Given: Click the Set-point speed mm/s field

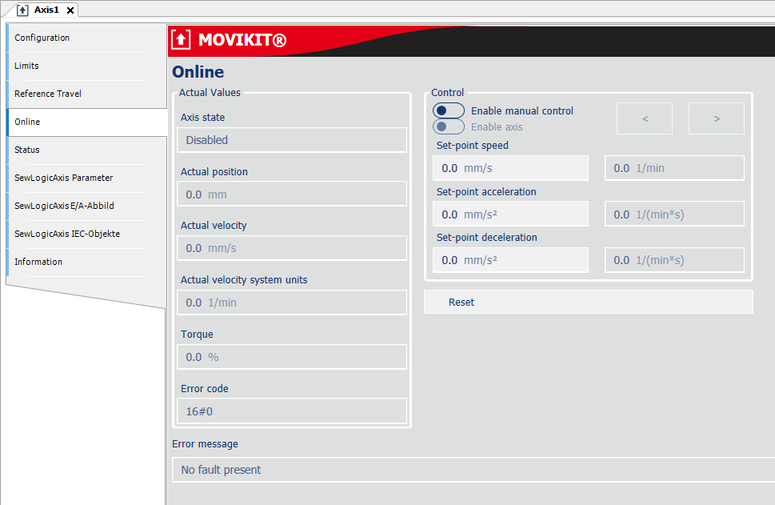Looking at the screenshot, I should (510, 168).
